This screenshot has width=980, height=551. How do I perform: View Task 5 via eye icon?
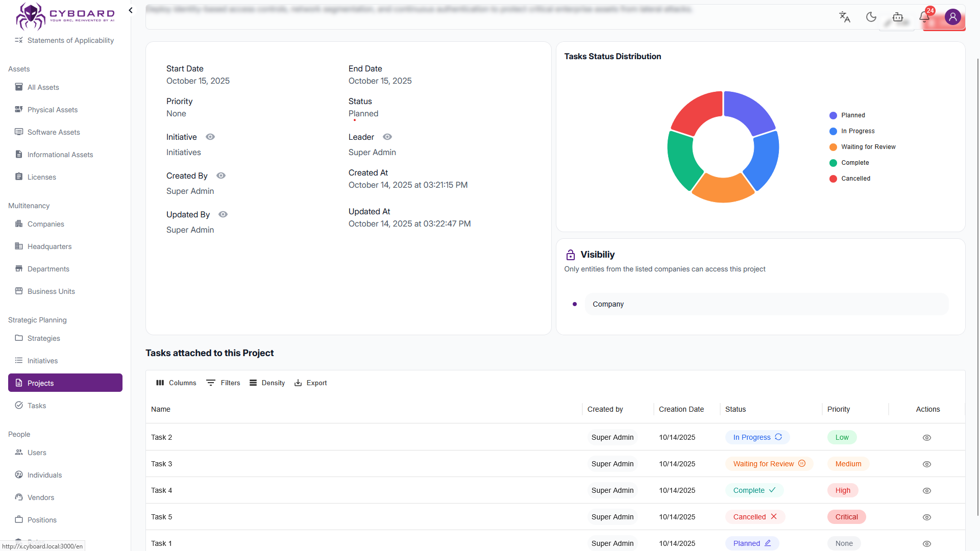[927, 517]
